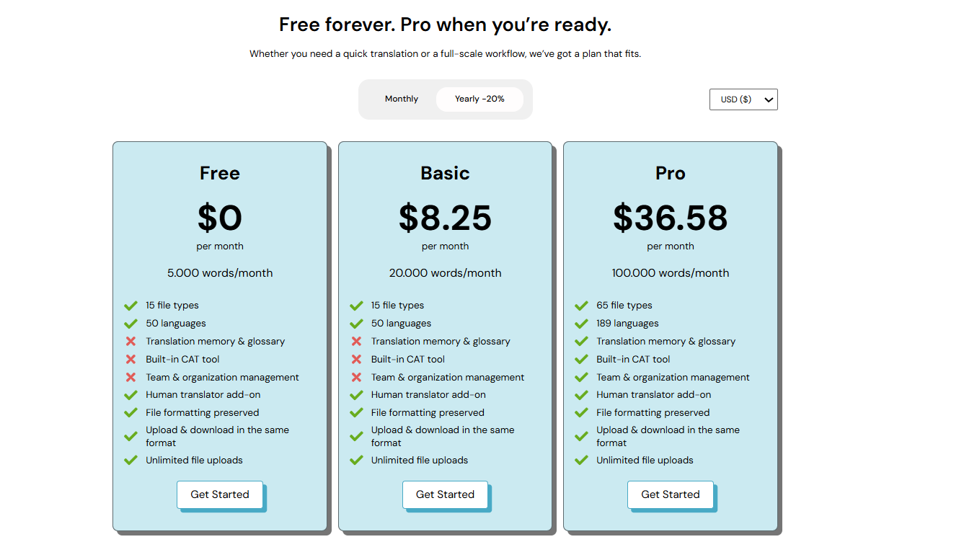
Task: Click the green check beside "File formatting preserved" in Basic
Action: [x=356, y=412]
